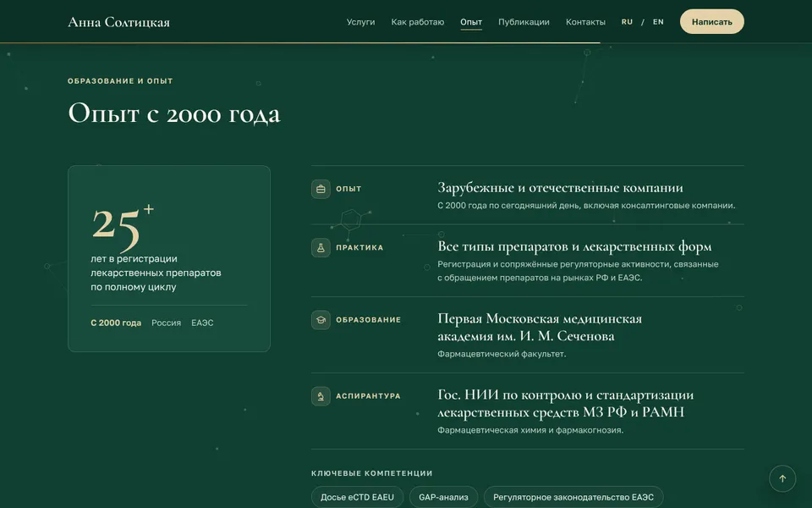This screenshot has height=508, width=812.
Task: Click the АСПИРАНТУРА row label
Action: [368, 396]
